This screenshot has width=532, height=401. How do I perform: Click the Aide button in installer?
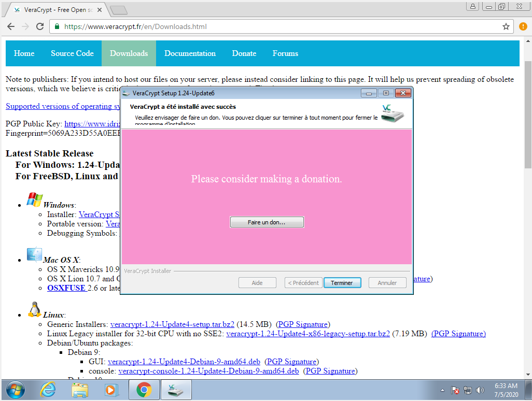click(x=257, y=283)
